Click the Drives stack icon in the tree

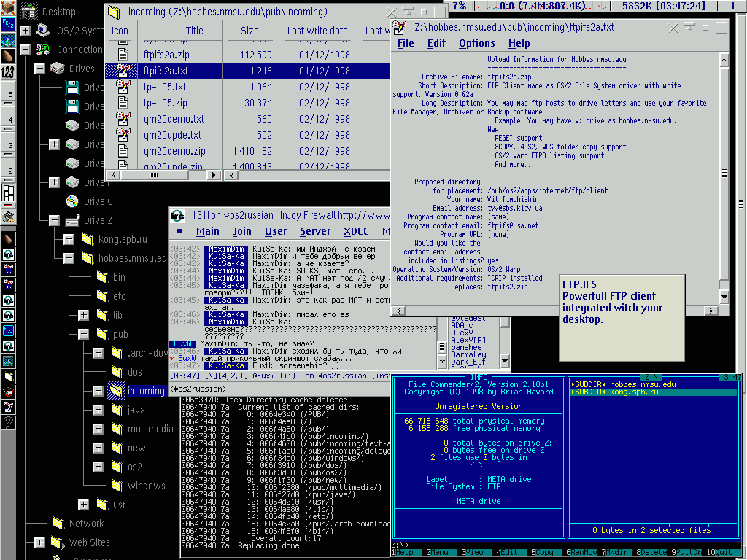pyautogui.click(x=57, y=69)
